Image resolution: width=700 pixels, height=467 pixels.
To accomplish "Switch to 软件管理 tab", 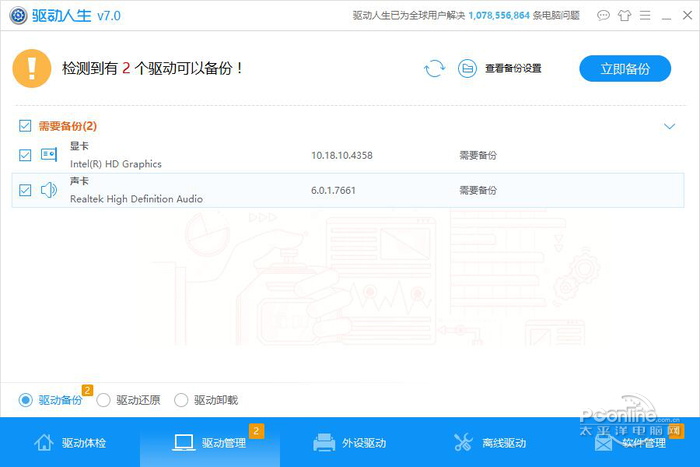I will pos(630,442).
